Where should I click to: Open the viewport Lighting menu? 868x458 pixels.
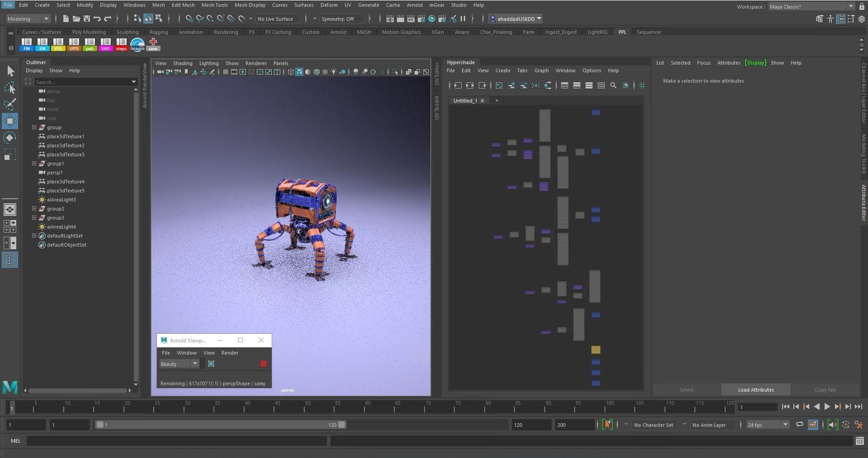tap(209, 63)
